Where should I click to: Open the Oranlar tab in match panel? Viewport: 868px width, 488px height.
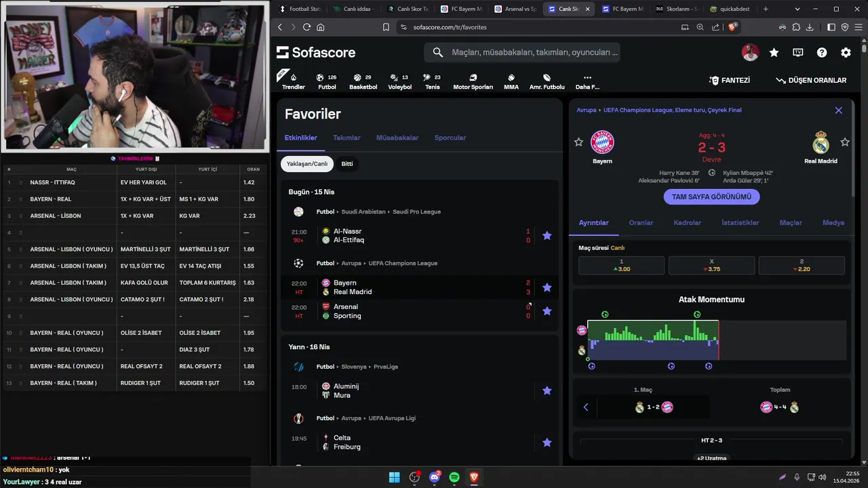pyautogui.click(x=641, y=223)
